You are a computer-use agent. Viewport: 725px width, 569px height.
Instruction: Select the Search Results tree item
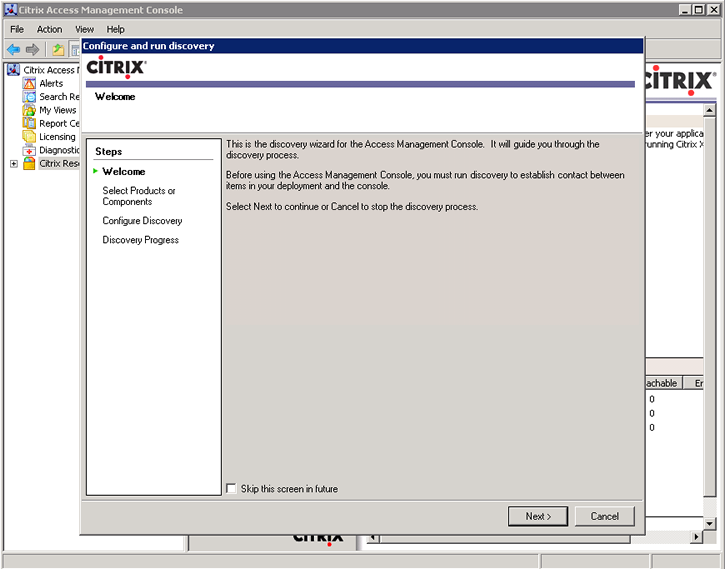[59, 97]
